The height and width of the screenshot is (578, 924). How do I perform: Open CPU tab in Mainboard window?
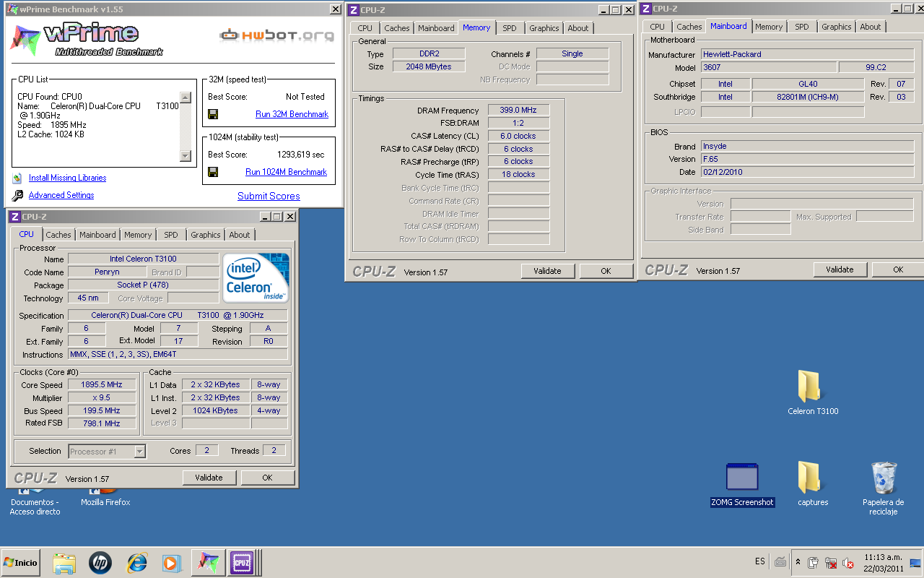(x=657, y=27)
